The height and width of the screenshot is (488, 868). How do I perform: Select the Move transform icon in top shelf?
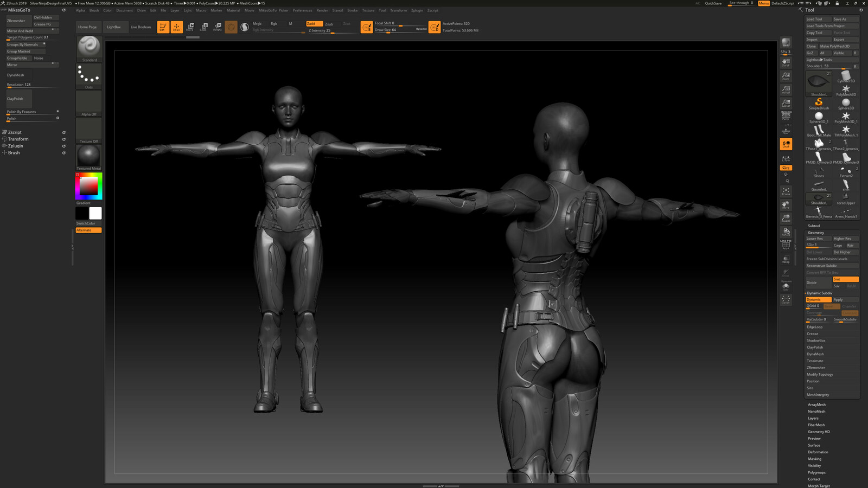[x=190, y=27]
